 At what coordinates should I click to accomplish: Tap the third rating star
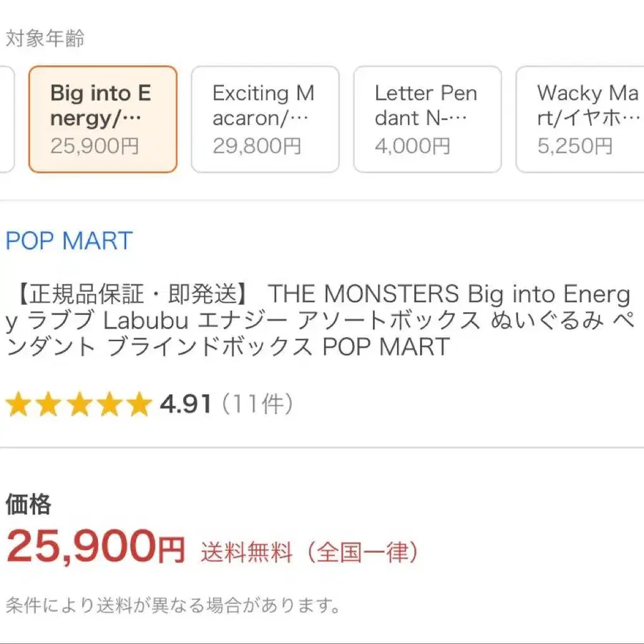point(79,405)
